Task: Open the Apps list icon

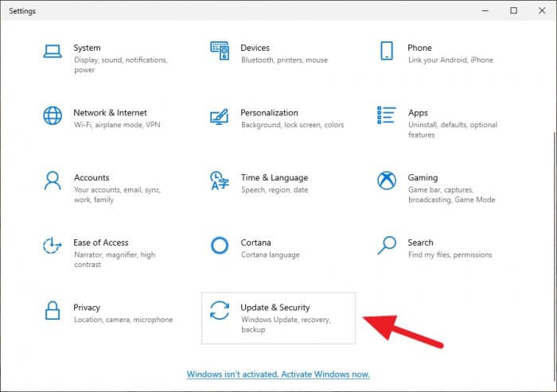Action: 387,115
